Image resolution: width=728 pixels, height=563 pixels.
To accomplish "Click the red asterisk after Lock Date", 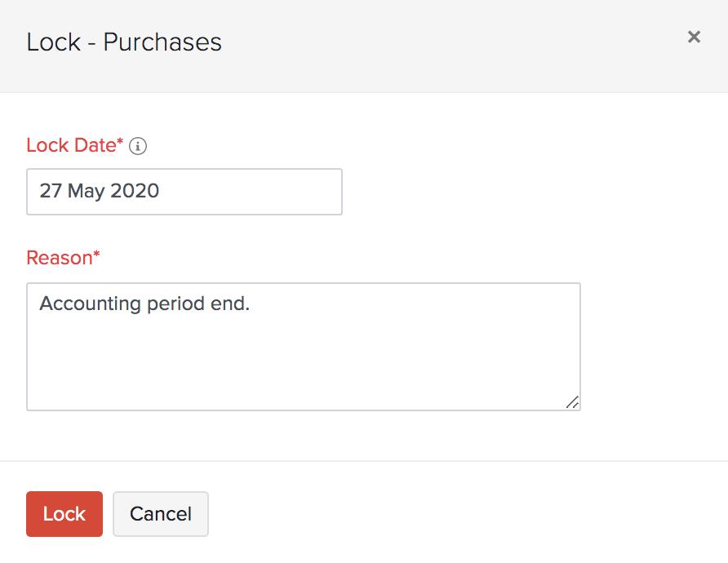I will (121, 144).
